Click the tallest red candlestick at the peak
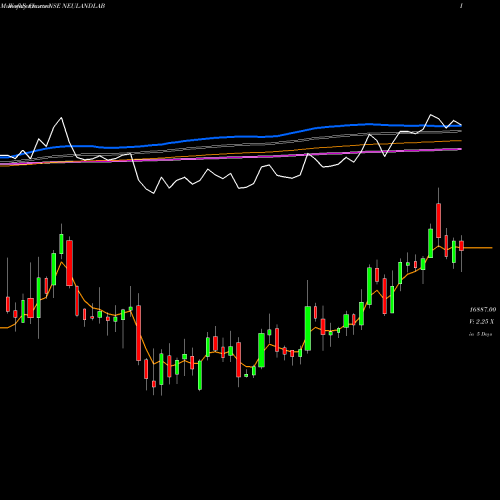500x500 pixels. click(438, 220)
